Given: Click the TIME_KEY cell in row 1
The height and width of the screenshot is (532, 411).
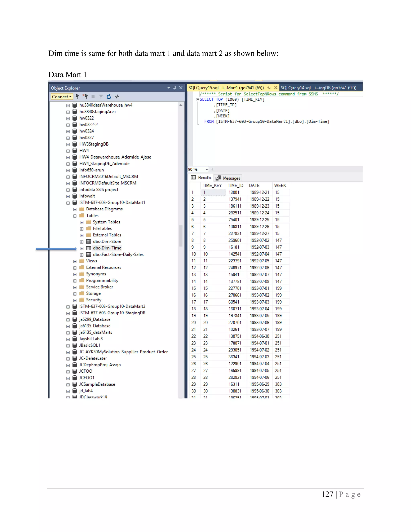Looking at the screenshot, I should (x=213, y=193).
